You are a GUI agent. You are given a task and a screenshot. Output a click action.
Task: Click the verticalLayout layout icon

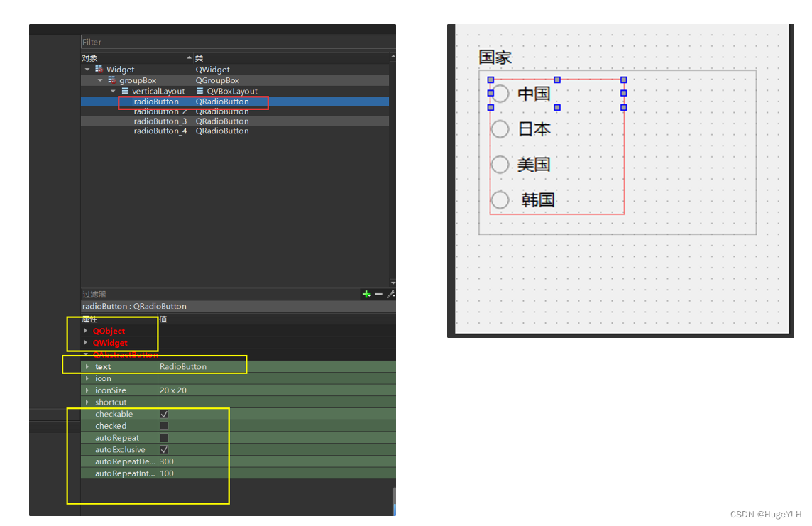tap(125, 91)
